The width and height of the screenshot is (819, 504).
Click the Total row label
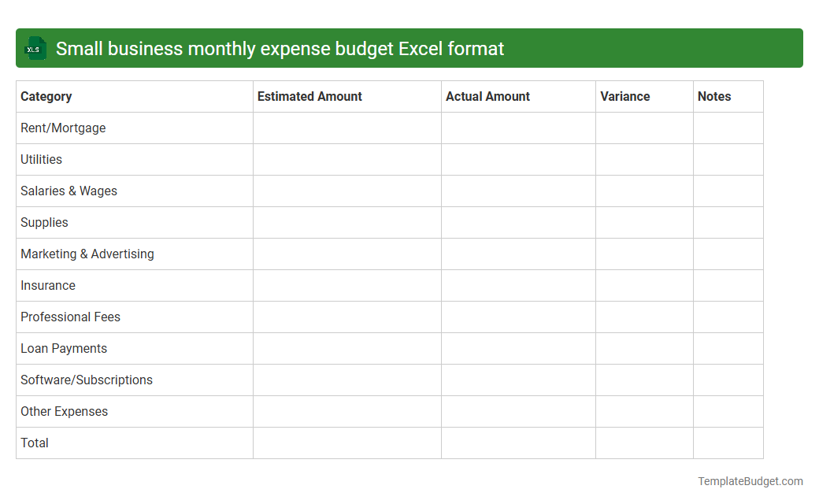(x=35, y=443)
